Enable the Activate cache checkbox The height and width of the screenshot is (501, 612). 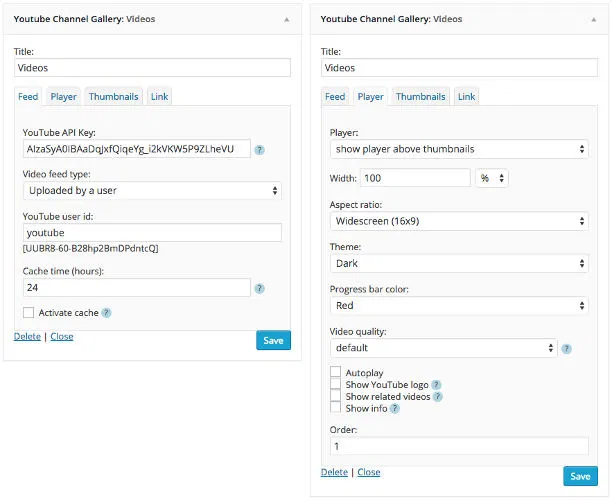(28, 313)
